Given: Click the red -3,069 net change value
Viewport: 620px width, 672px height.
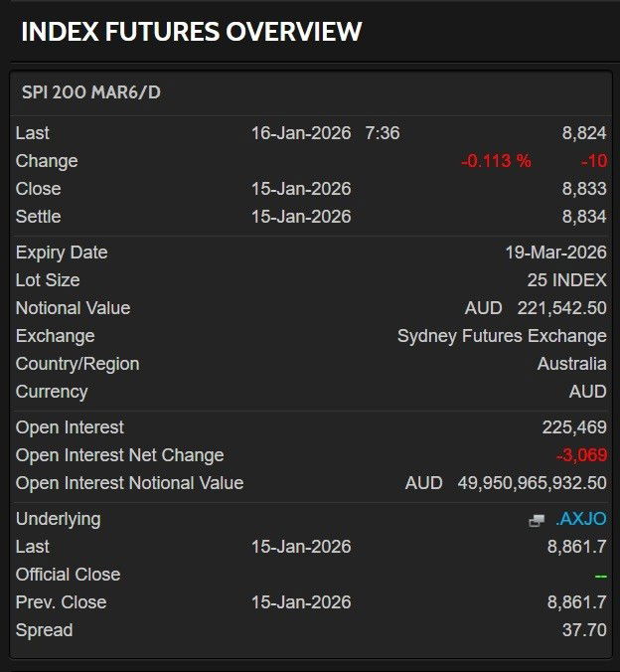Looking at the screenshot, I should pyautogui.click(x=581, y=455).
